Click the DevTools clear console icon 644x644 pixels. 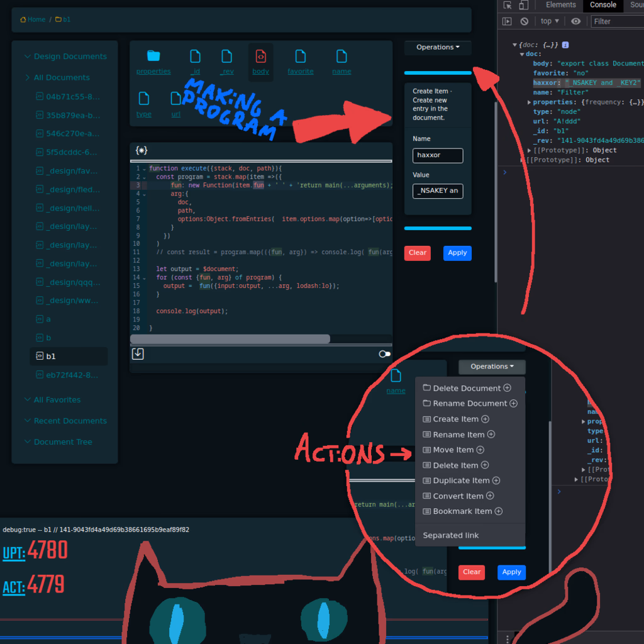524,21
